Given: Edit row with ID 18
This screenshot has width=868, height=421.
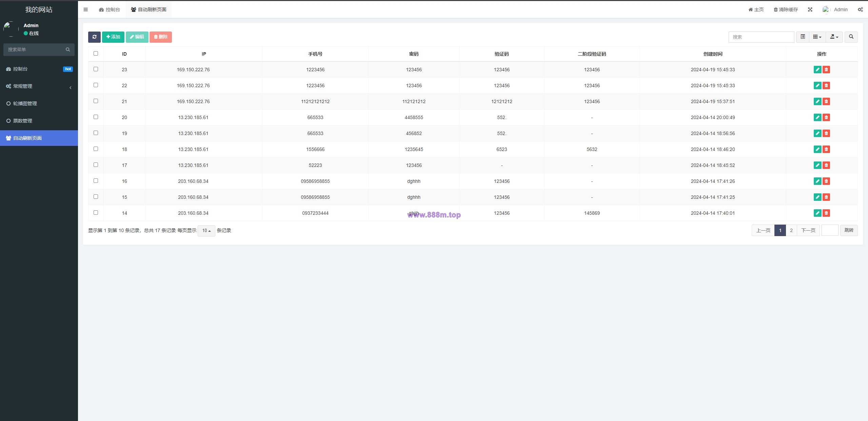Looking at the screenshot, I should click(x=817, y=149).
